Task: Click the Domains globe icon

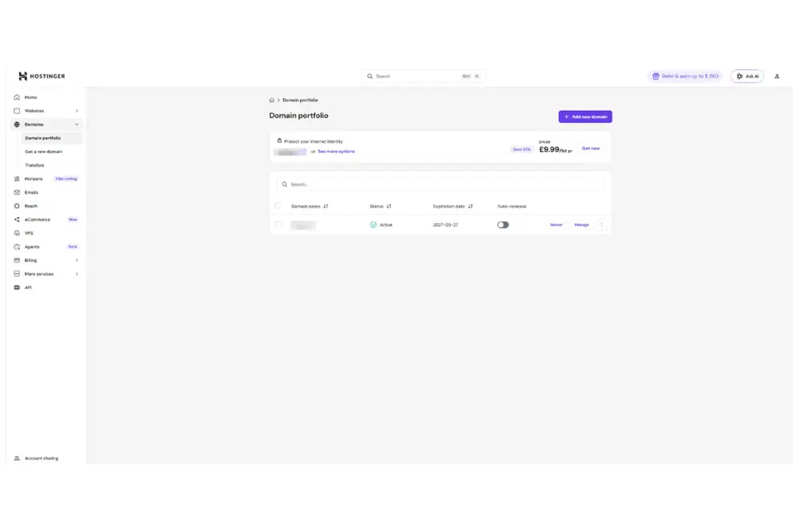Action: click(17, 124)
